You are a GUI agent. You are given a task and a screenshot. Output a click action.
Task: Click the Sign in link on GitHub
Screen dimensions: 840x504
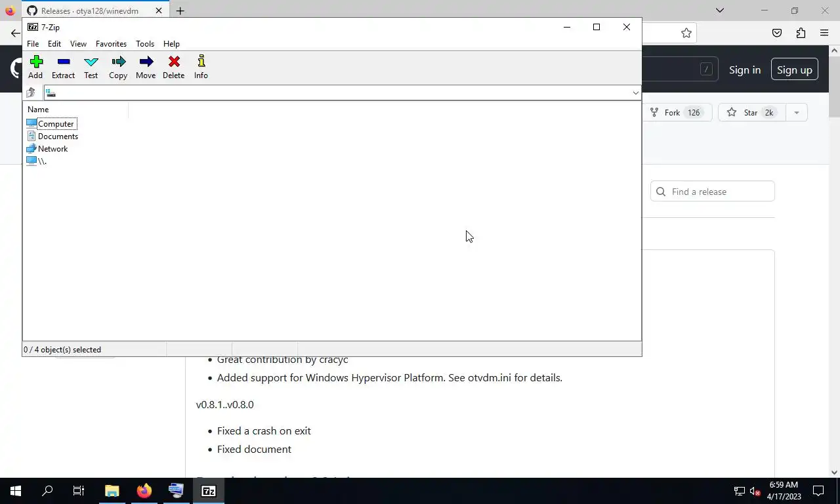(745, 70)
